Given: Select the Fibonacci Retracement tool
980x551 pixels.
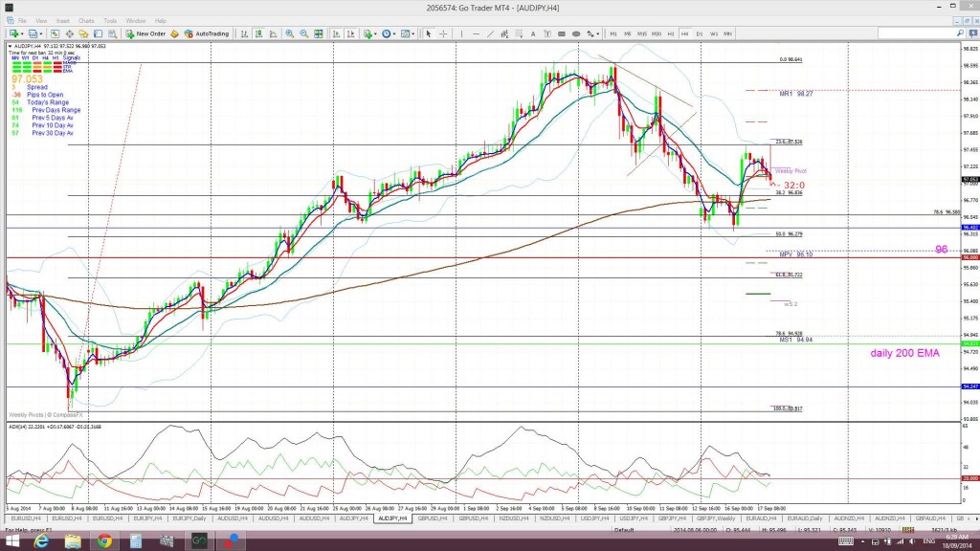Looking at the screenshot, I should pyautogui.click(x=519, y=33).
